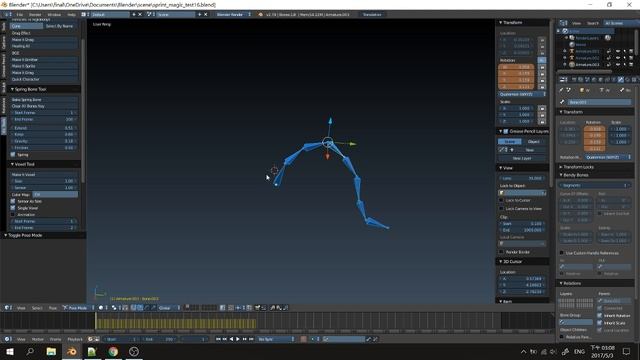Expand the Transform Locks panel

click(561, 167)
